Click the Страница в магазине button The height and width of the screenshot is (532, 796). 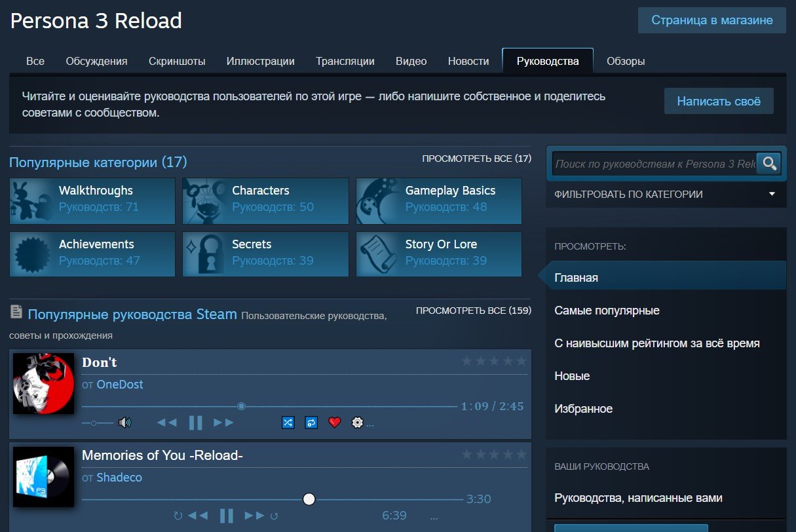pos(711,20)
